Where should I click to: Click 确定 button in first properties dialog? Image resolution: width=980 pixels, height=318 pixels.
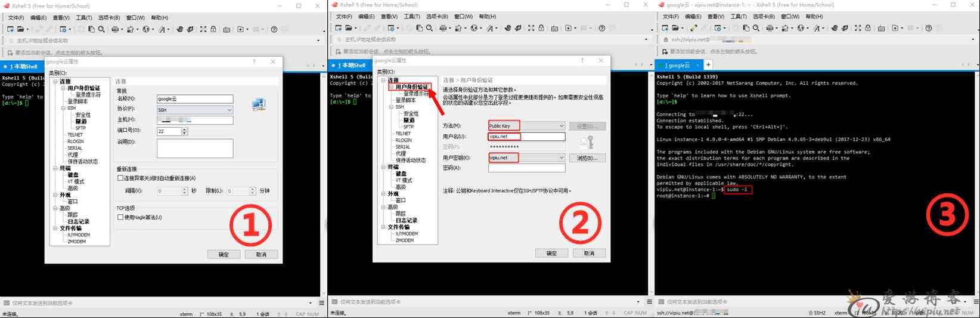click(224, 254)
